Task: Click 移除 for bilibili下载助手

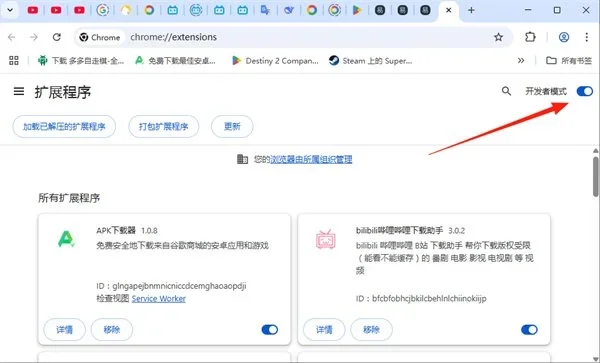Action: [371, 329]
